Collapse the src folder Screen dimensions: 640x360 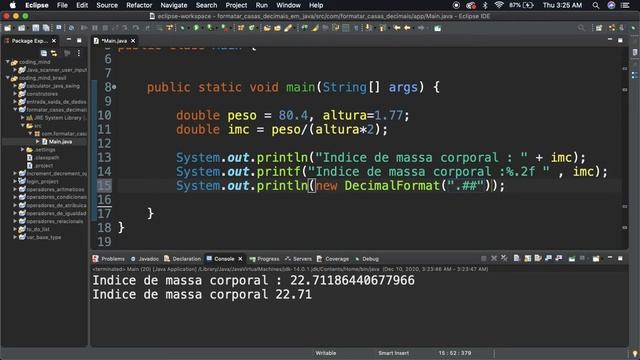click(23, 126)
